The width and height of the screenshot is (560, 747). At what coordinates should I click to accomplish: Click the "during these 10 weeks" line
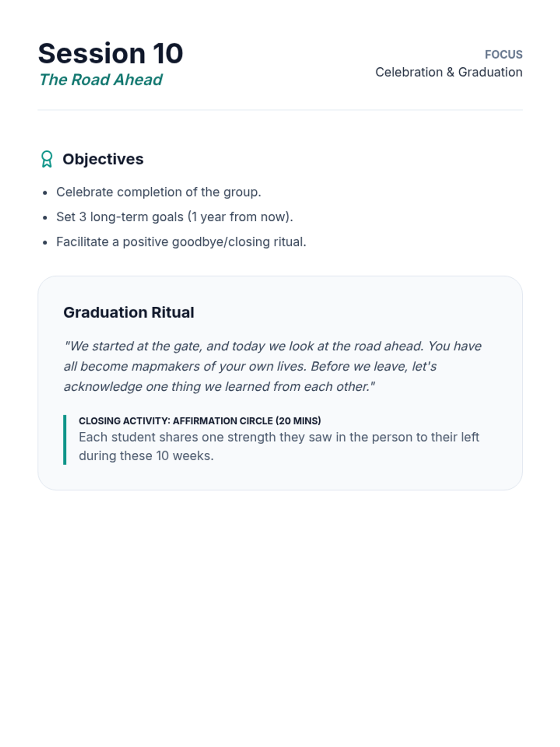point(146,456)
